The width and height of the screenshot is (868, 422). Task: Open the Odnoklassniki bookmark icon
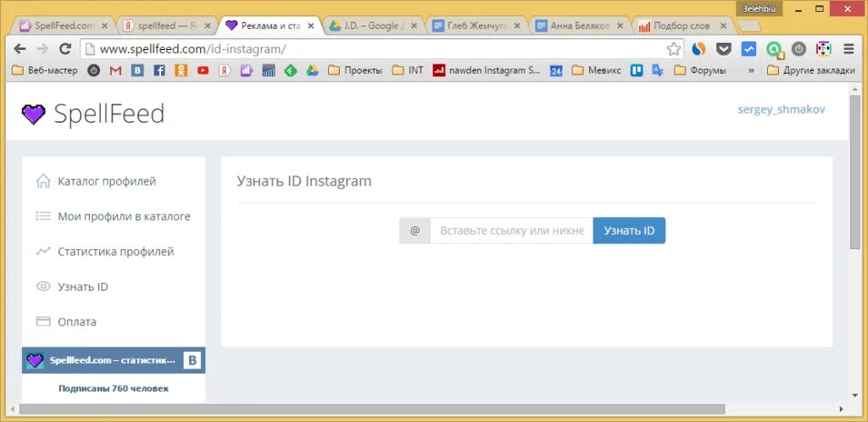(181, 71)
